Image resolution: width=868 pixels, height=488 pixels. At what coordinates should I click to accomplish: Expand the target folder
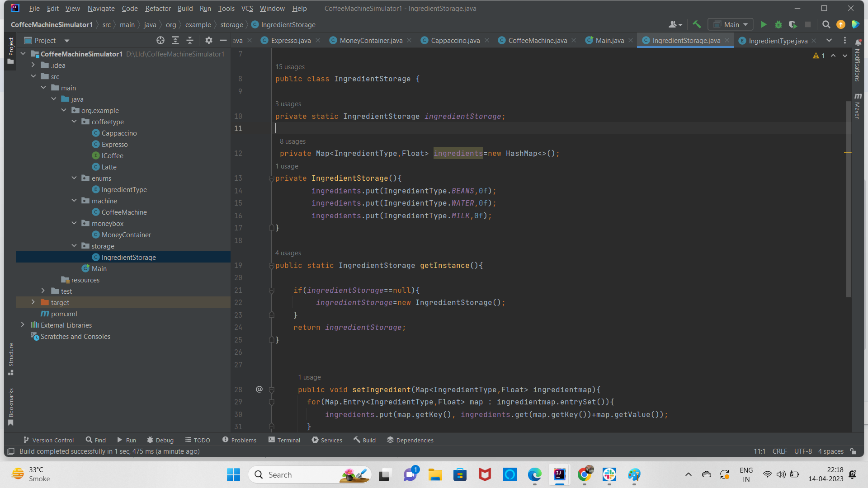pos(33,302)
